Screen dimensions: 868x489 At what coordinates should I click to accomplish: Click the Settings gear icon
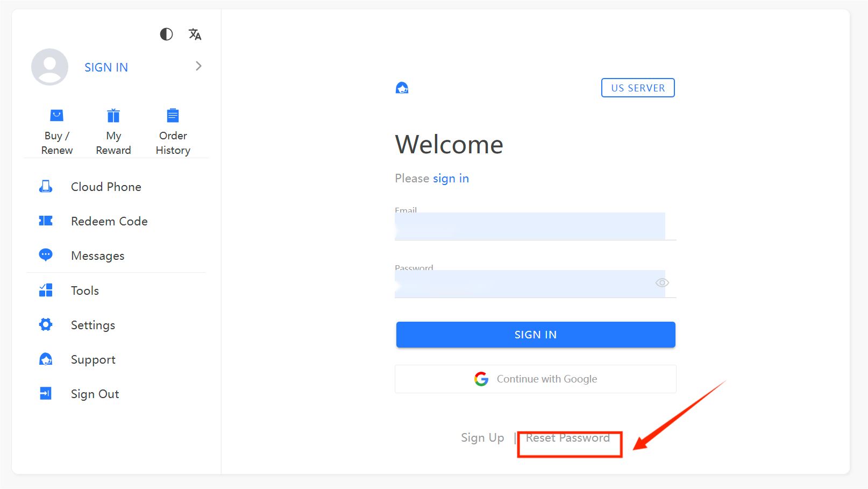(x=46, y=324)
